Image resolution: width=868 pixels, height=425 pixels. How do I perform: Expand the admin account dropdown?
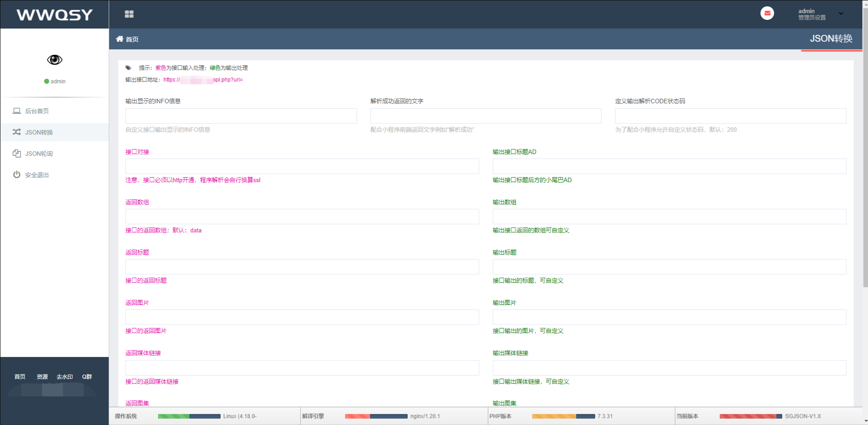pos(842,13)
